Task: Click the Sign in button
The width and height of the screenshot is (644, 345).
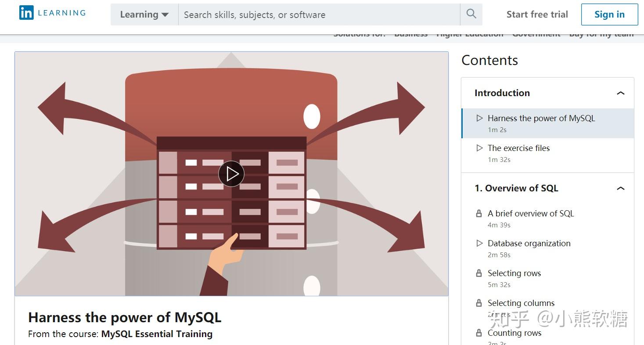Action: point(609,14)
